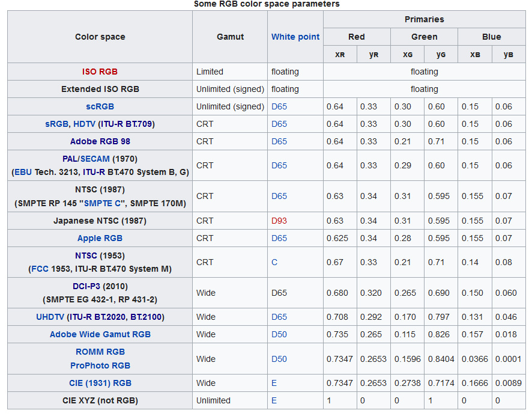Click the C white point link
532x416 pixels.
pyautogui.click(x=274, y=262)
